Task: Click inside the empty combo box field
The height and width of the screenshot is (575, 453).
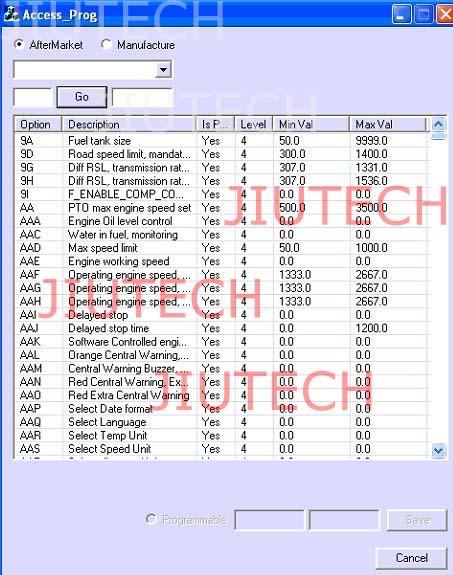Action: click(84, 69)
